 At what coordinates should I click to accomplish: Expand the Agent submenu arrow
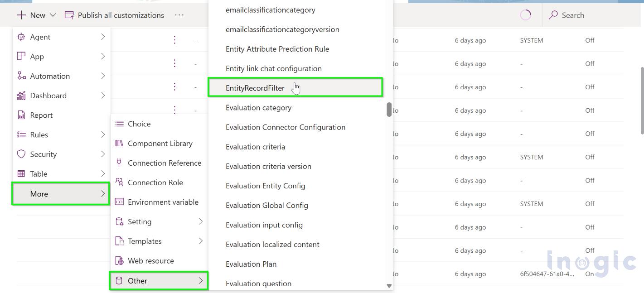pyautogui.click(x=103, y=37)
